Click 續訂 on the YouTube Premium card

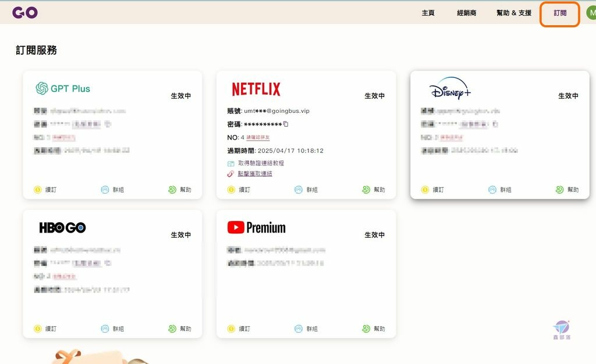click(239, 329)
